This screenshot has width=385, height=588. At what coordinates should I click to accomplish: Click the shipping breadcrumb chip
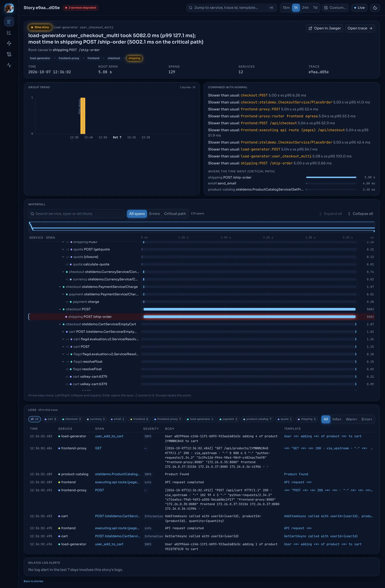(x=134, y=58)
